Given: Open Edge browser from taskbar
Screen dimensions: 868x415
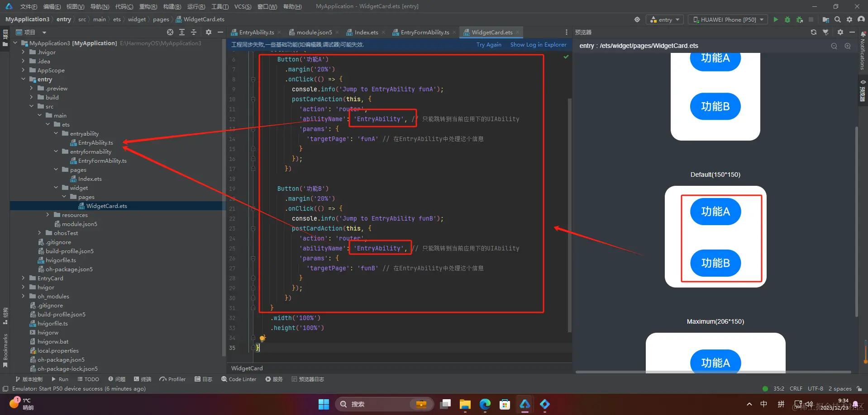Looking at the screenshot, I should click(485, 404).
